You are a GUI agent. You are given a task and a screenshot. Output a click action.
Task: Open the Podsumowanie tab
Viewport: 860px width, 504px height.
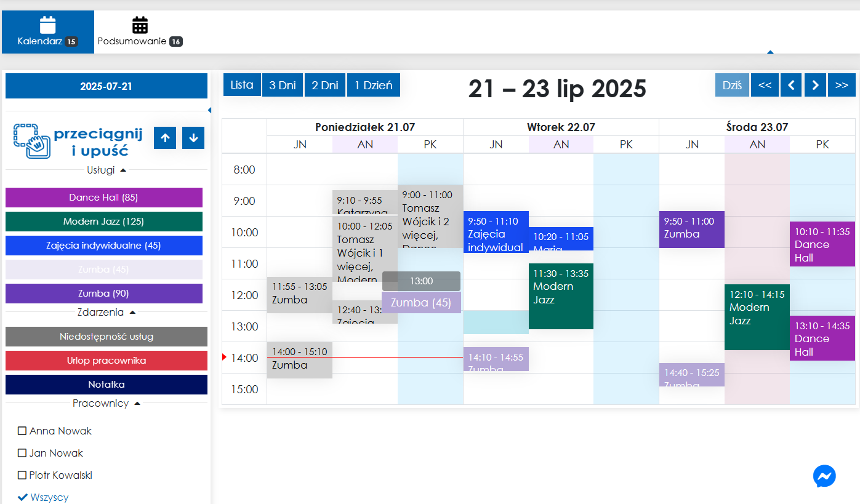[x=140, y=32]
